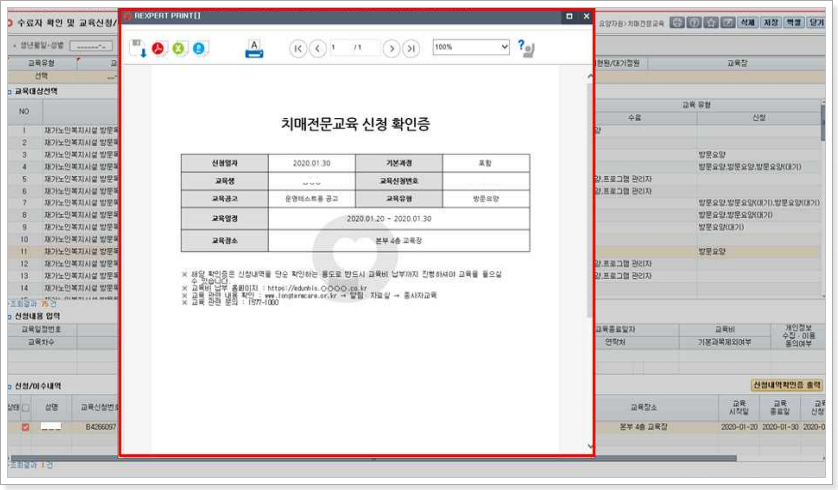
Task: Select row 11 in the 교육대상선택 list
Action: 63,252
